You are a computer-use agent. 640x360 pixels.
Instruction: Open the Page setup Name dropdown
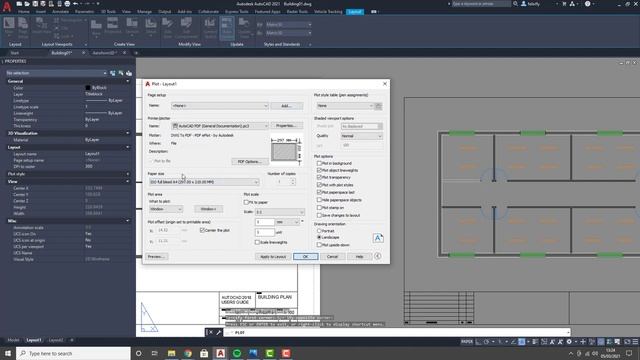(x=220, y=106)
